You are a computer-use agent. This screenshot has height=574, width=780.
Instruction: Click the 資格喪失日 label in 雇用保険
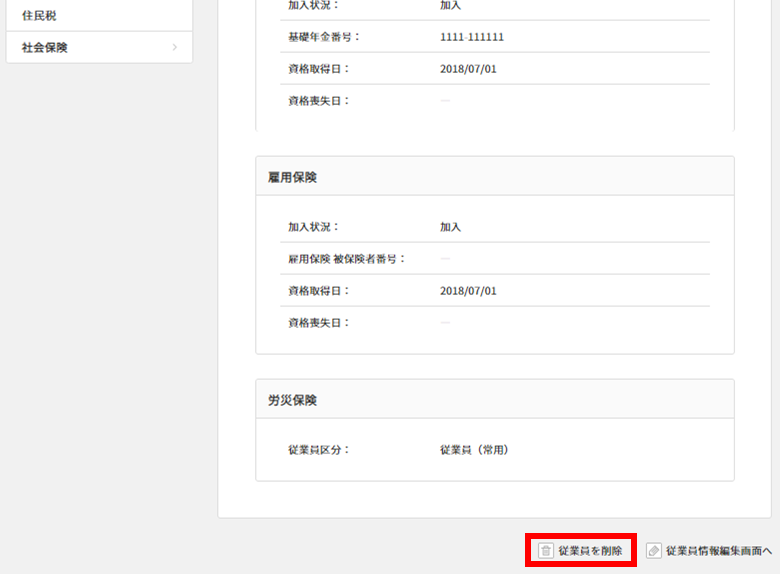click(319, 323)
